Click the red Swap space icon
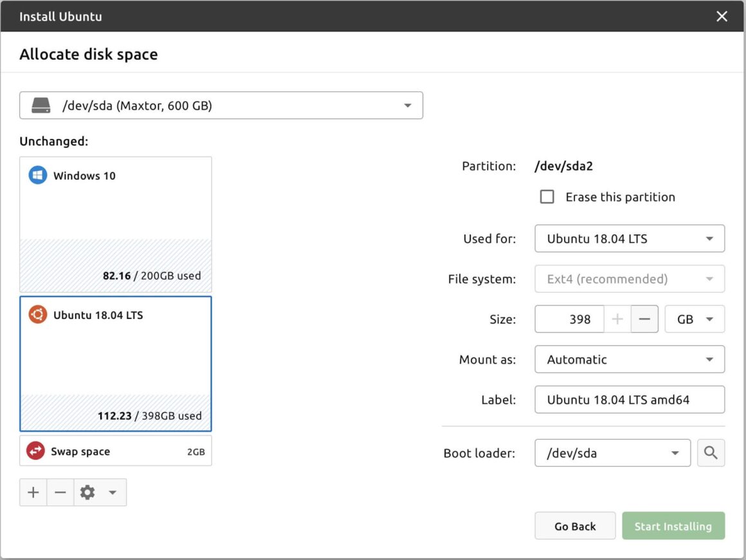Image resolution: width=746 pixels, height=560 pixels. (35, 451)
